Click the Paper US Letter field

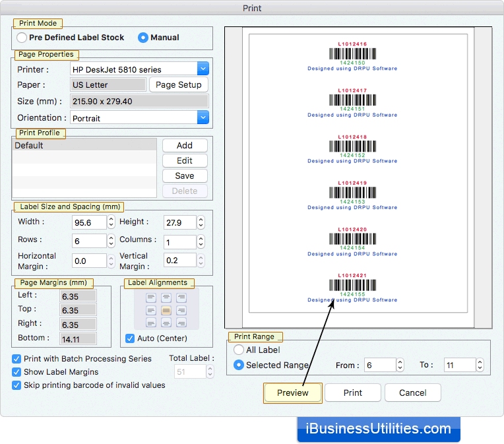tap(108, 85)
